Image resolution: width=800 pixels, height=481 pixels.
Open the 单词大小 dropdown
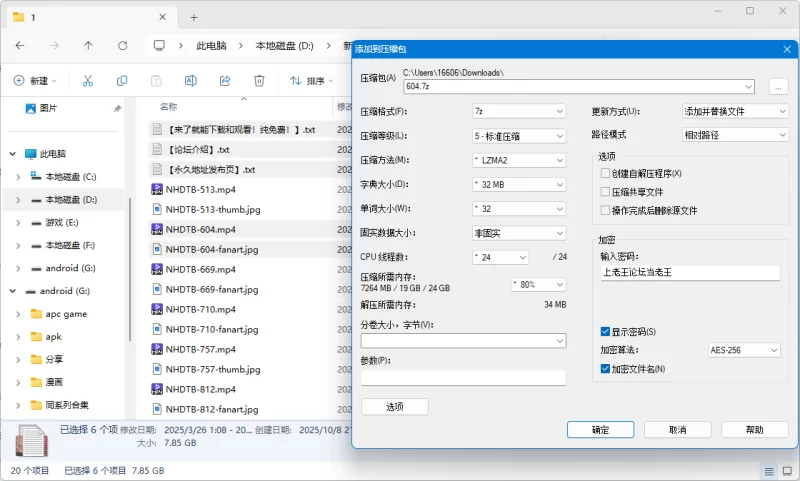(x=519, y=209)
